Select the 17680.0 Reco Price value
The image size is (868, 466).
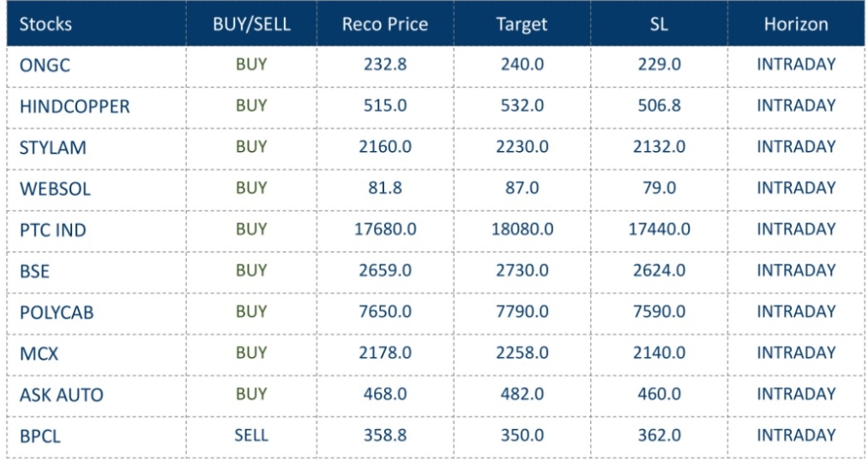point(385,229)
